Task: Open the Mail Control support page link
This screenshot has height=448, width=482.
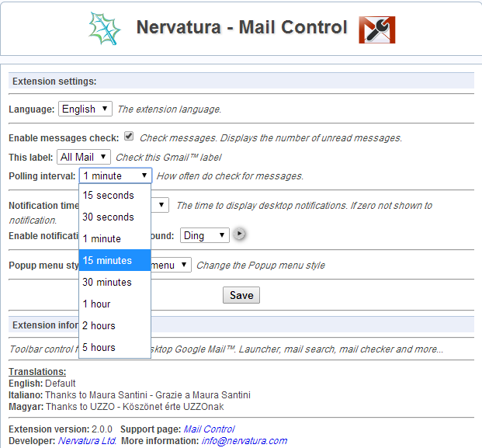Action: (x=209, y=429)
